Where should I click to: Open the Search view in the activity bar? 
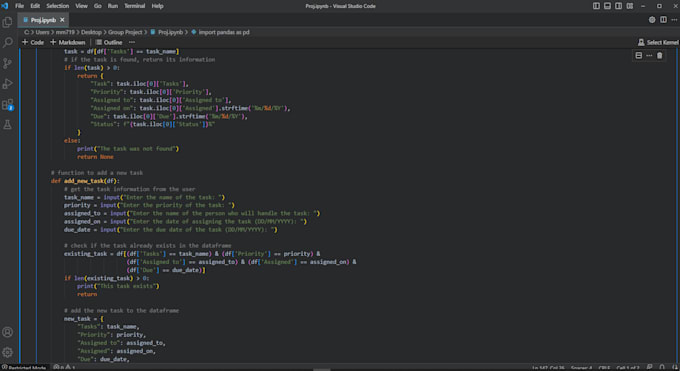7,43
